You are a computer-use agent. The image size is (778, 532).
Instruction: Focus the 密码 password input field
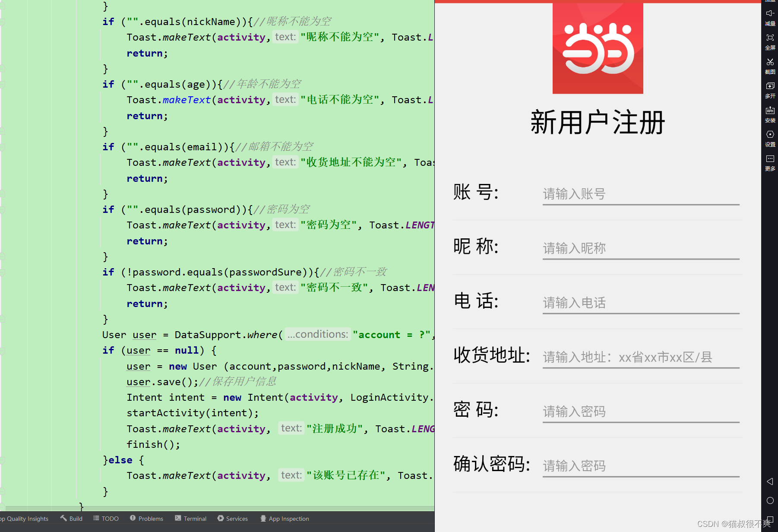pos(641,412)
